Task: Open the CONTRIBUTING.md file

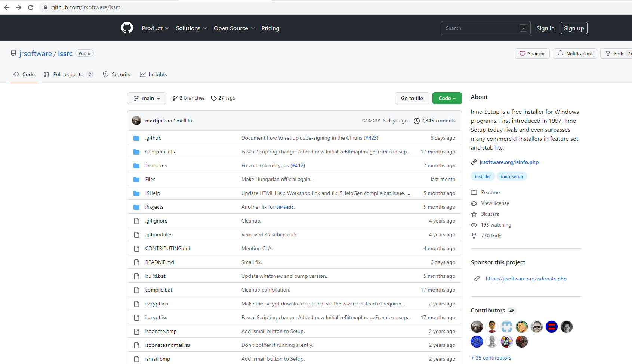Action: tap(168, 248)
